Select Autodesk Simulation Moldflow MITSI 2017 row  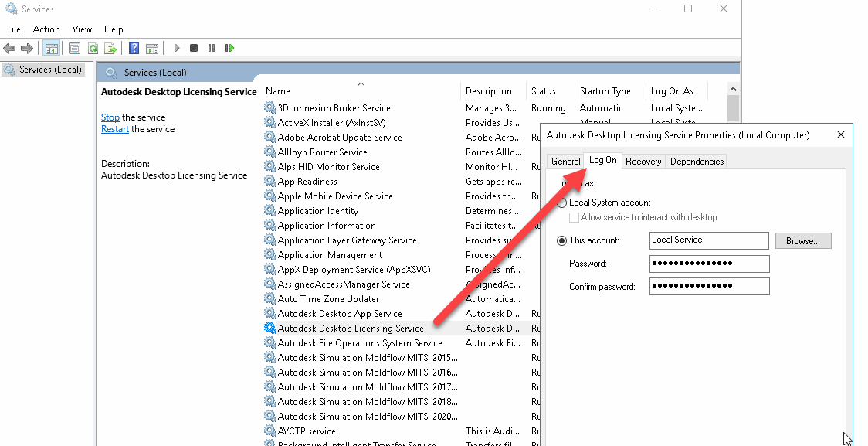pyautogui.click(x=368, y=386)
